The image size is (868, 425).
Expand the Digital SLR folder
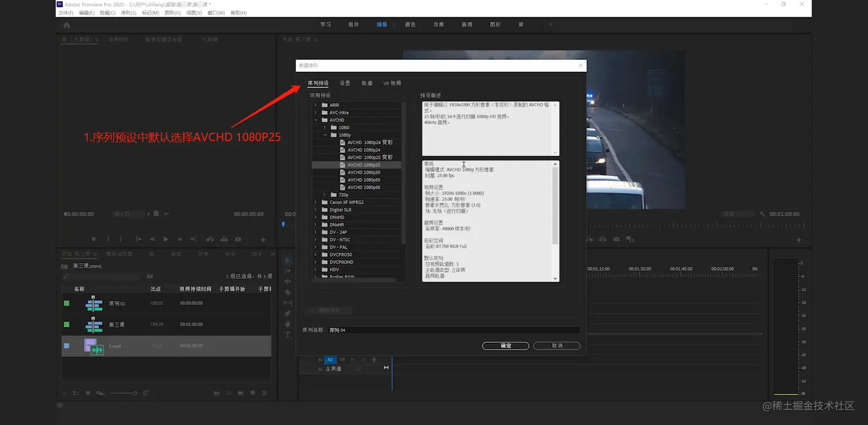point(315,209)
